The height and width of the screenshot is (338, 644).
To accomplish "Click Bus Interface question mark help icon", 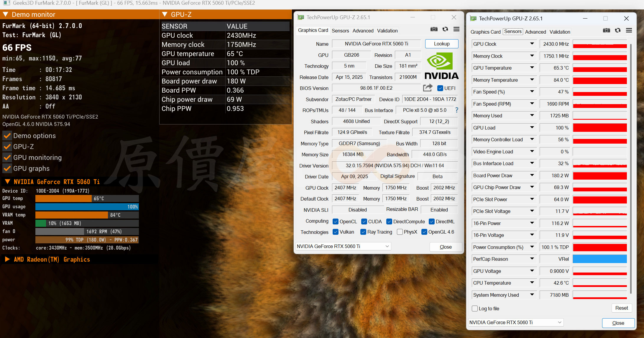I will click(457, 110).
